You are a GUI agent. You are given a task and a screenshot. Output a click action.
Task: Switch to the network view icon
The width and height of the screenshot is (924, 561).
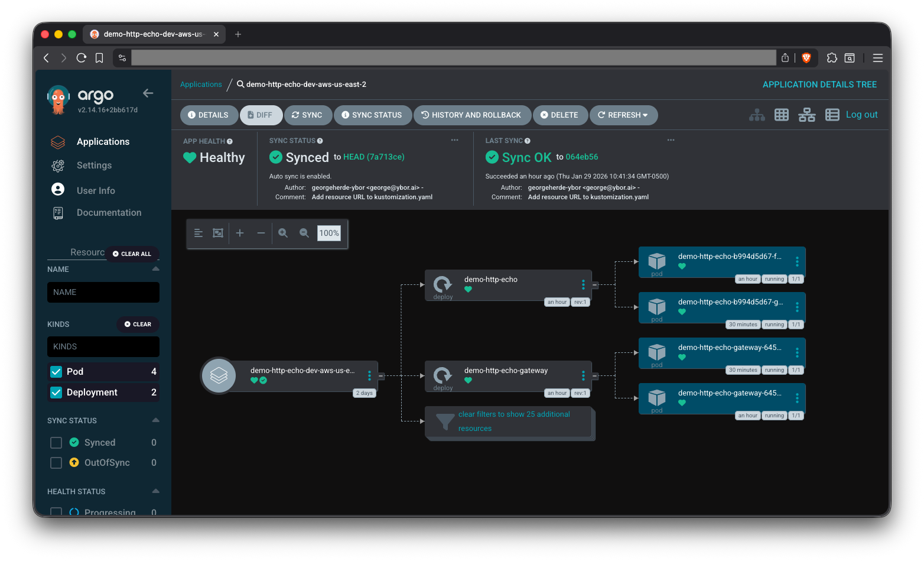(x=806, y=115)
